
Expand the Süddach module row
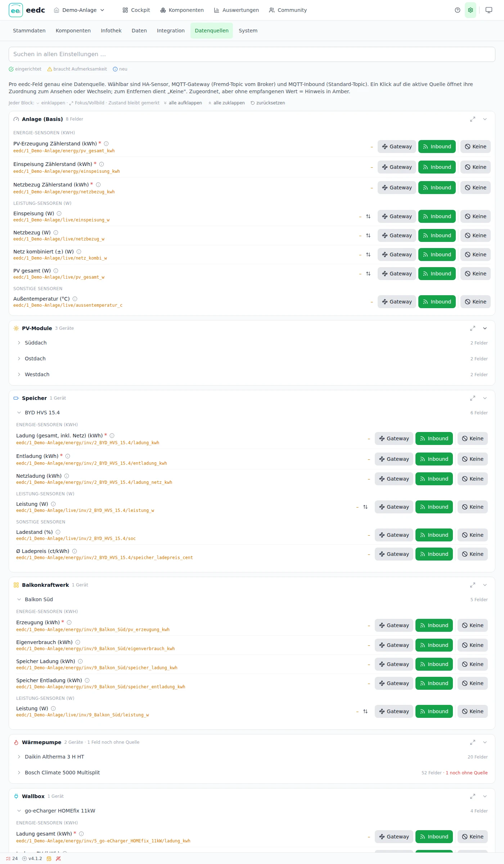(x=252, y=343)
